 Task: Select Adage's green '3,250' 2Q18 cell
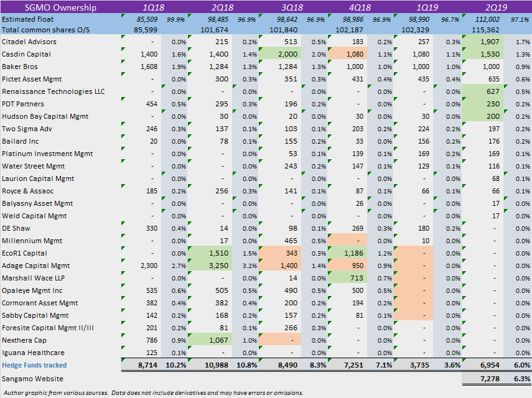210,266
